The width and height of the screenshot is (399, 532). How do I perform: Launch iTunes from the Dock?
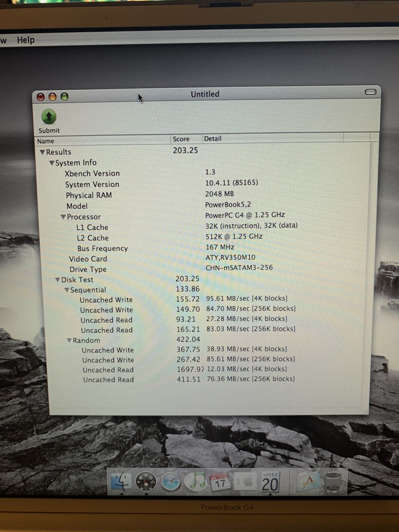coord(196,481)
